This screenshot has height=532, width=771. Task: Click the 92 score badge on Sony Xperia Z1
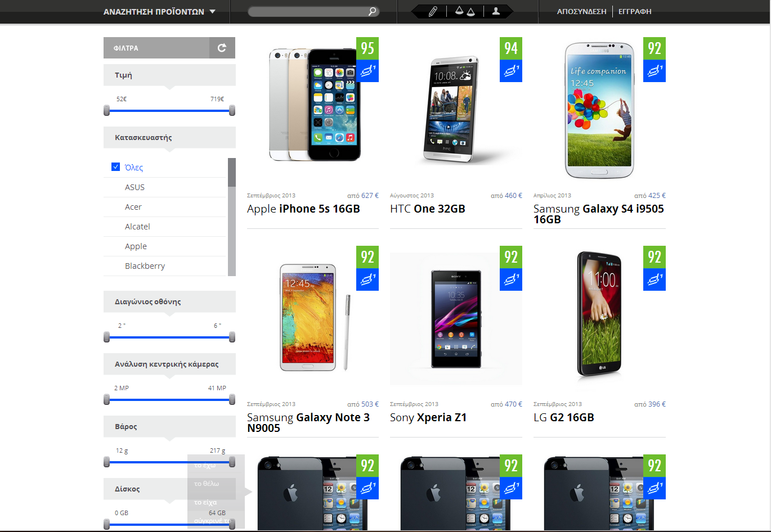point(511,257)
